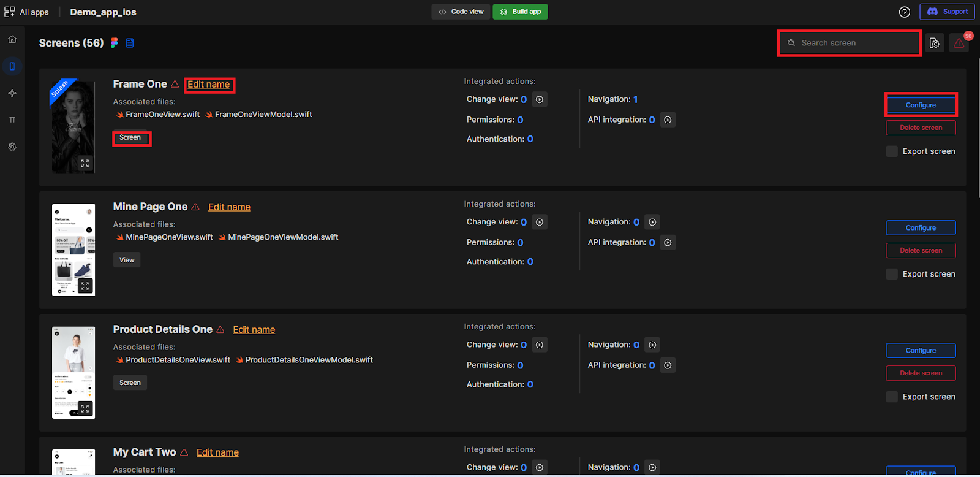This screenshot has width=980, height=477.
Task: Switch to Code view
Action: [x=461, y=12]
